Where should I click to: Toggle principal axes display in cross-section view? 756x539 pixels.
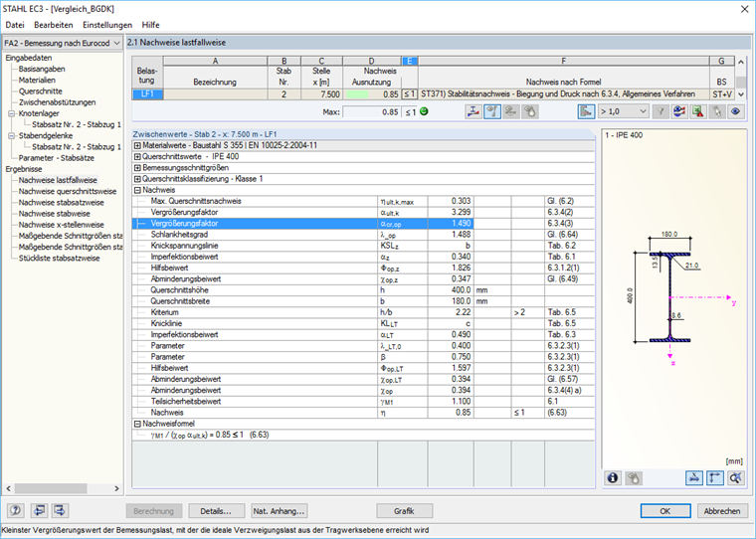[x=715, y=478]
